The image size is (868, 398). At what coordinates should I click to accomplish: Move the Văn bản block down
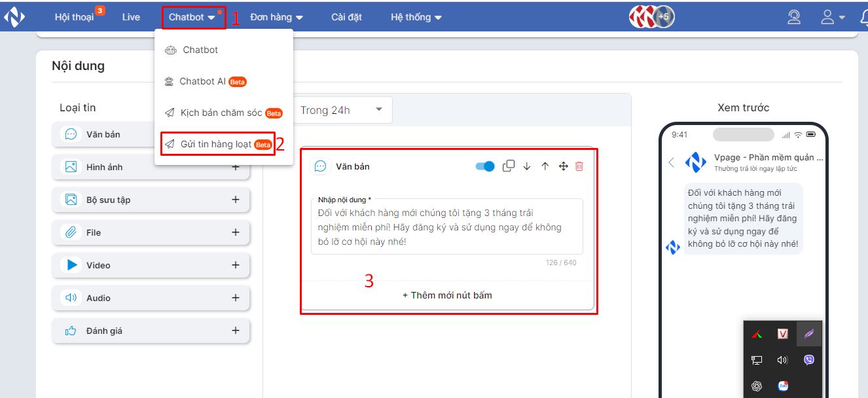click(x=526, y=166)
